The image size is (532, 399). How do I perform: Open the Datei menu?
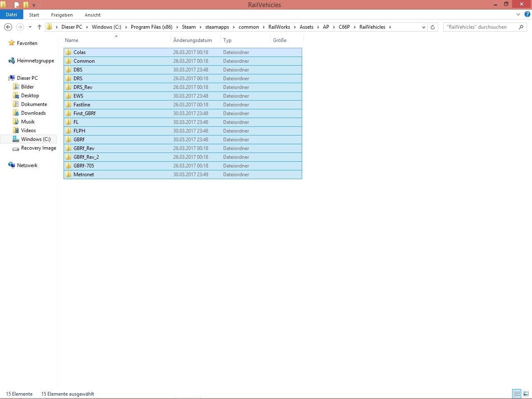tap(12, 15)
